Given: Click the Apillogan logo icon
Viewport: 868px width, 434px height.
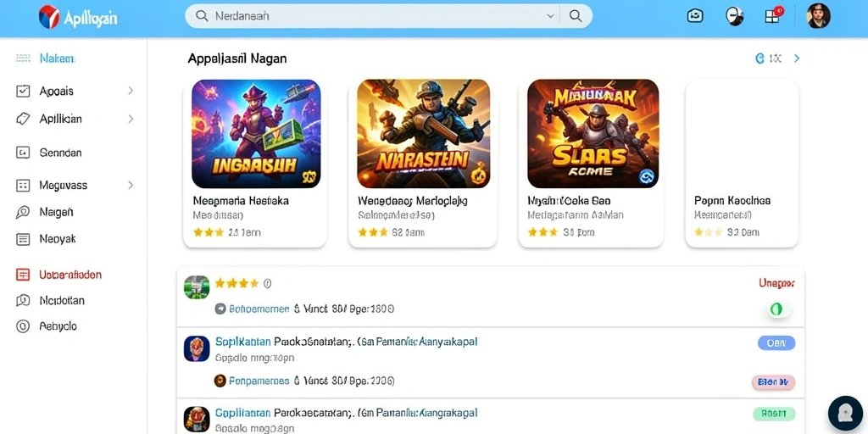Looking at the screenshot, I should point(48,17).
